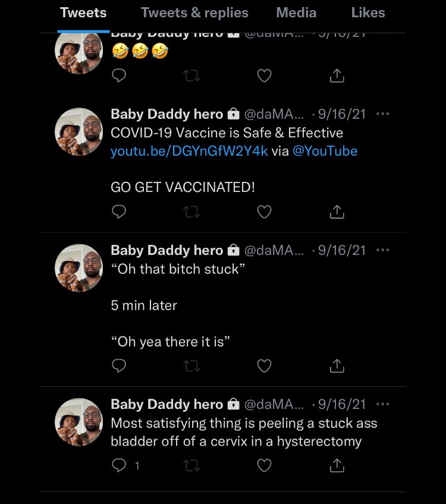
Task: Share the COVID-19 Vaccine tweet
Action: [x=337, y=212]
